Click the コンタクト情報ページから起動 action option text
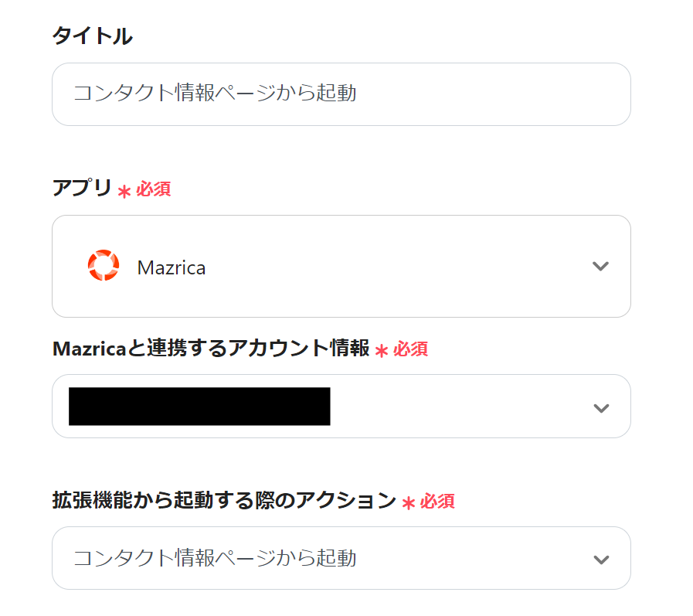The image size is (693, 616). 215,558
